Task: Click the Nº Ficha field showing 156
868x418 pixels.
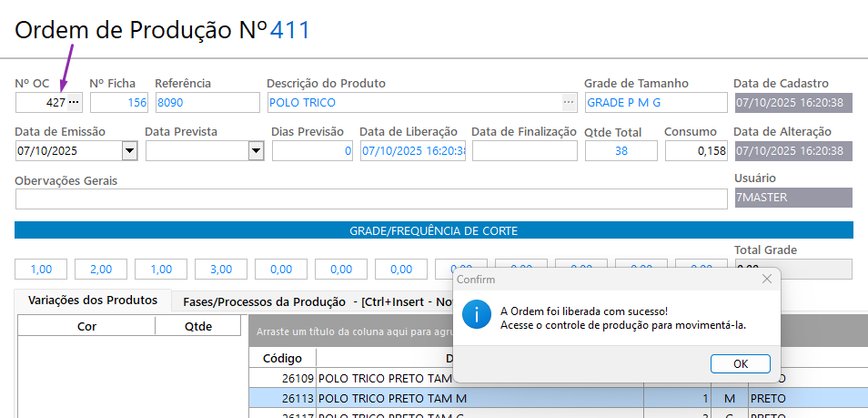Action: coord(119,103)
